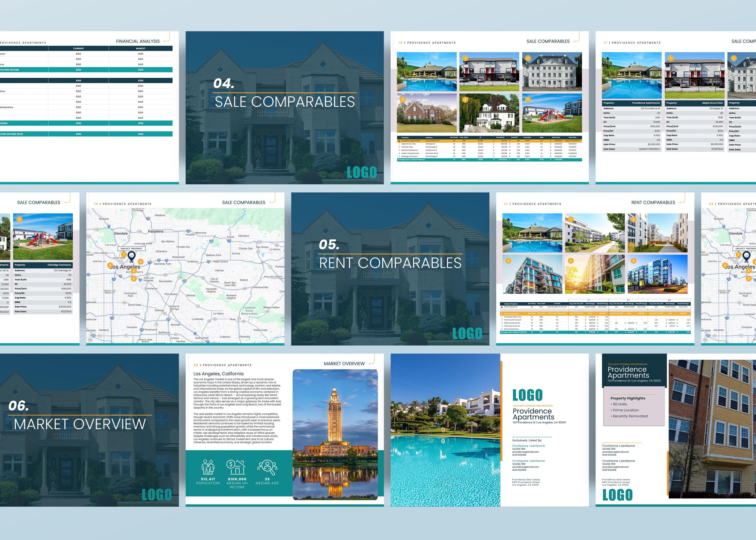The image size is (756, 540).
Task: Click the 'SUBJECT PROPERTY' label on page 19 map
Action: pyautogui.click(x=132, y=248)
